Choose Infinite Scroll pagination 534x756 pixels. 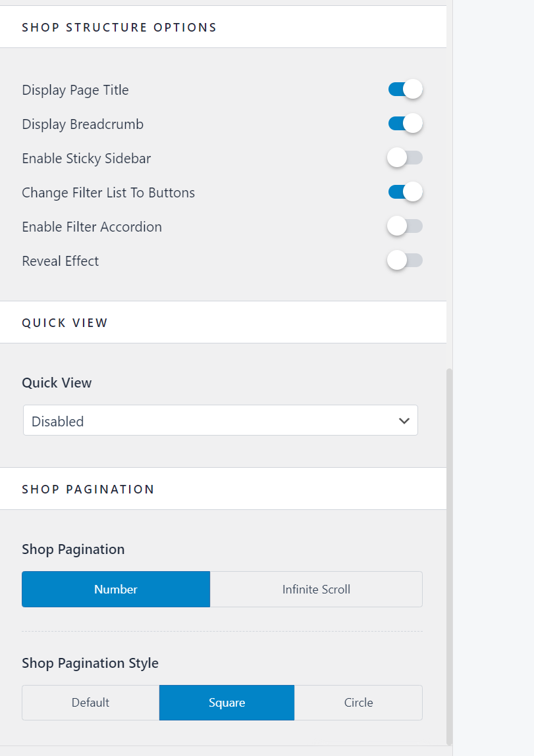316,589
